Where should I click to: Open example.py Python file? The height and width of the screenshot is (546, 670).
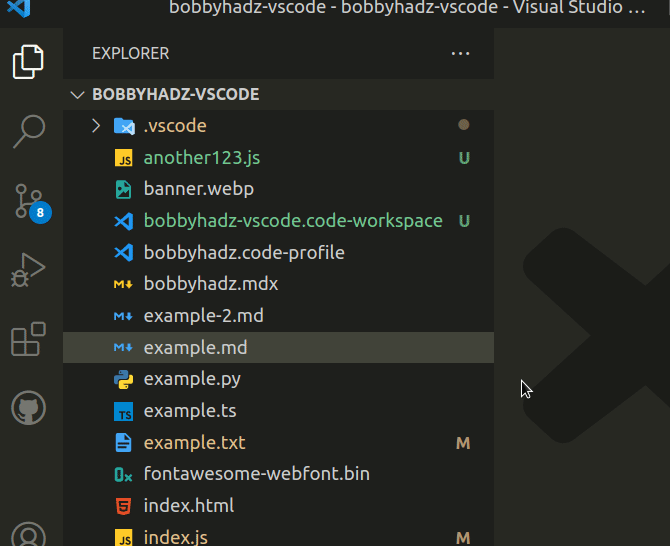(x=192, y=379)
